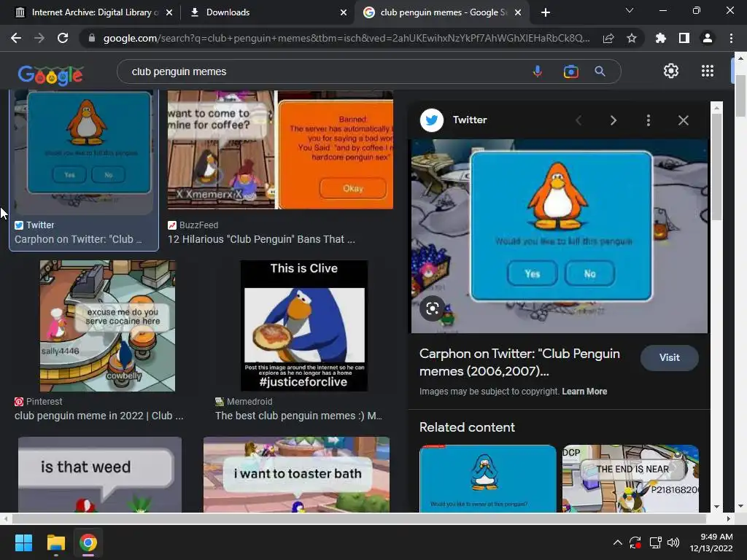
Task: Open the club penguin meme in 2022 link
Action: pyautogui.click(x=98, y=416)
